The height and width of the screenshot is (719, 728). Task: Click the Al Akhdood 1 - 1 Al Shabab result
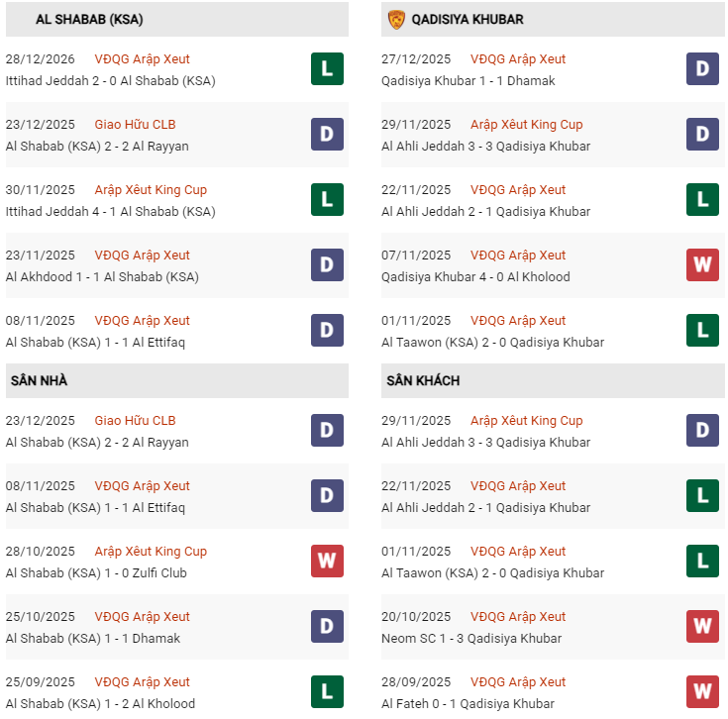(102, 277)
